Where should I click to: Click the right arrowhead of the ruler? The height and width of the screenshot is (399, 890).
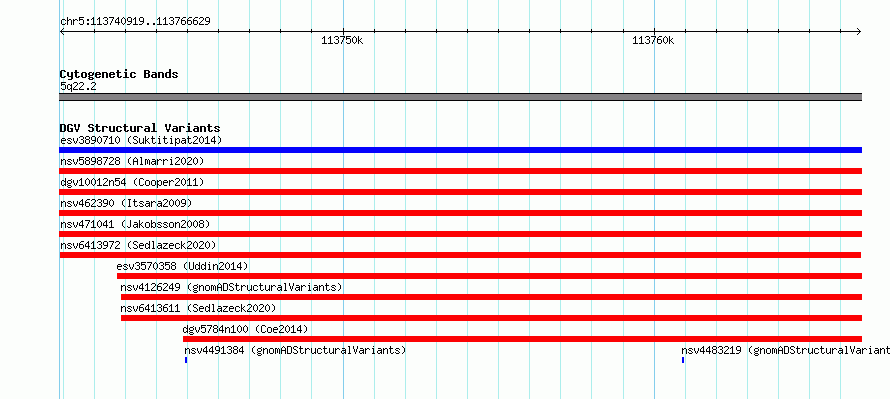click(x=859, y=32)
